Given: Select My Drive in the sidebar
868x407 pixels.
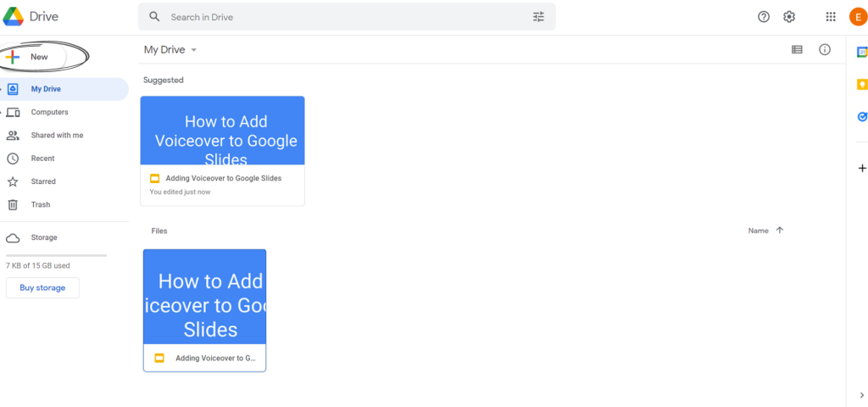Looking at the screenshot, I should (x=64, y=89).
